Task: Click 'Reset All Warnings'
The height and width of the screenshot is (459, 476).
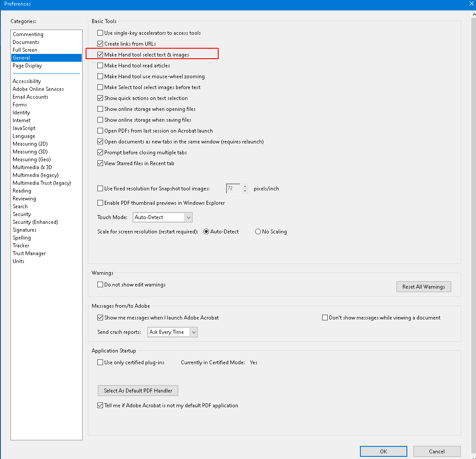Action: coord(423,286)
